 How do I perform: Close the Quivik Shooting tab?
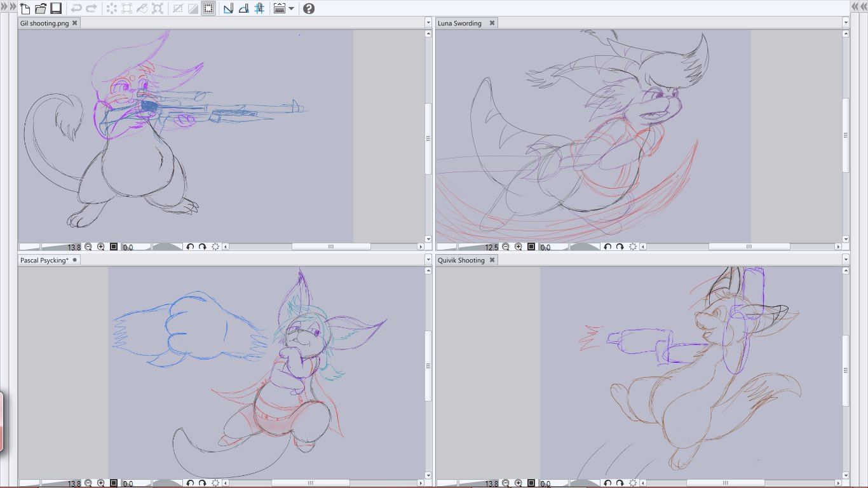pos(492,260)
